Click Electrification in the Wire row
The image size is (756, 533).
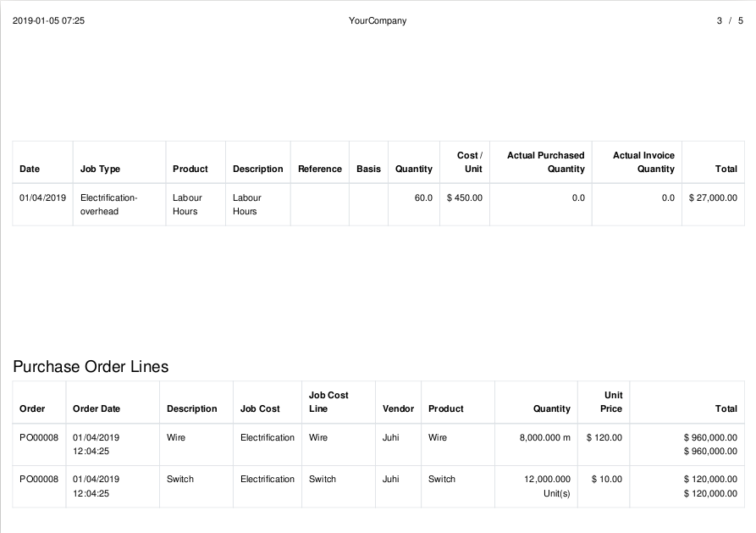point(268,437)
